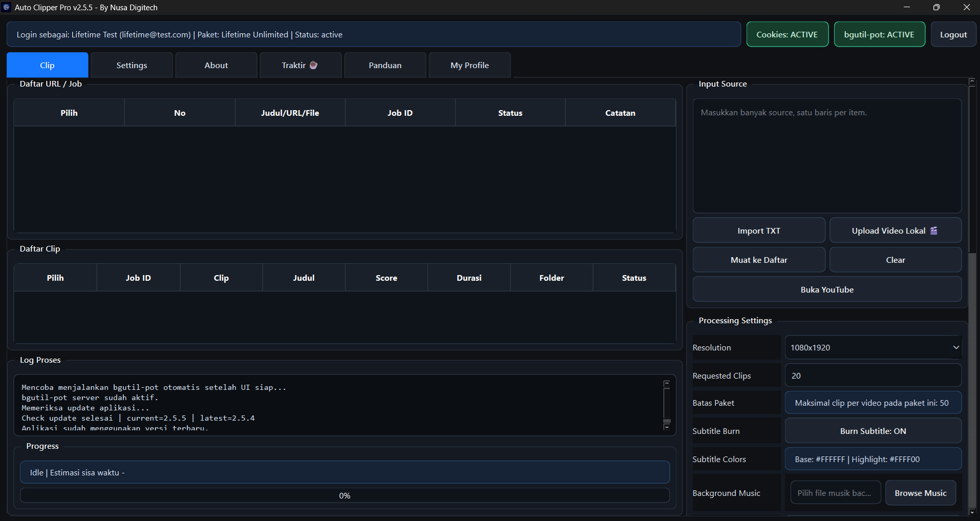Screen dimensions: 980x521
Task: Click the background music file path field
Action: [836, 493]
